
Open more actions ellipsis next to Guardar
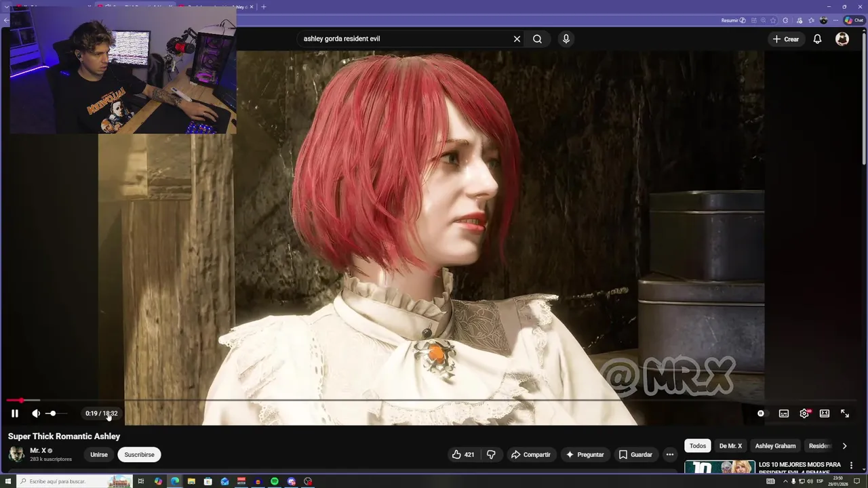coord(670,455)
